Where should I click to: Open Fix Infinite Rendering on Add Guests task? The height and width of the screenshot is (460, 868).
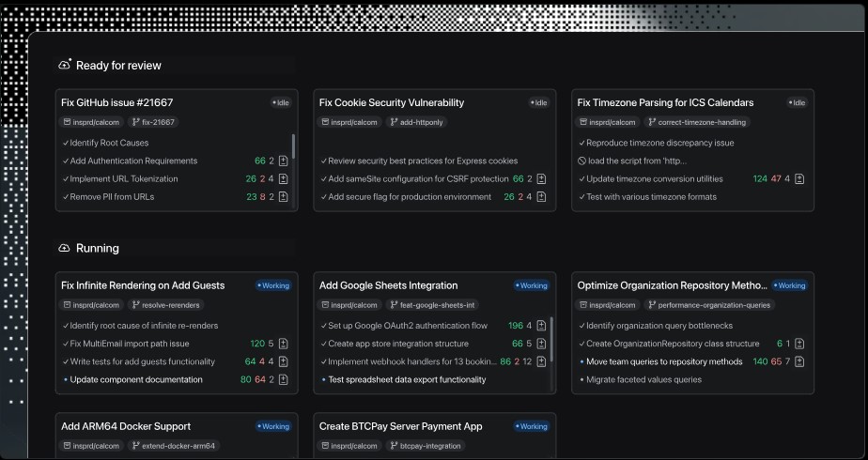[143, 285]
